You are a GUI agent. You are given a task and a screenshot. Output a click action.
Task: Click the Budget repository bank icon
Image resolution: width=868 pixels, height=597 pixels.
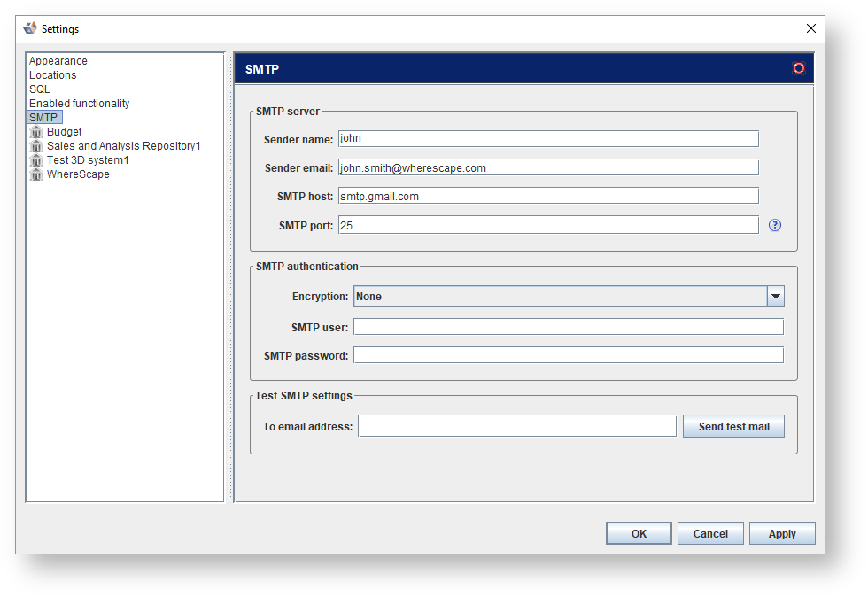(x=36, y=132)
